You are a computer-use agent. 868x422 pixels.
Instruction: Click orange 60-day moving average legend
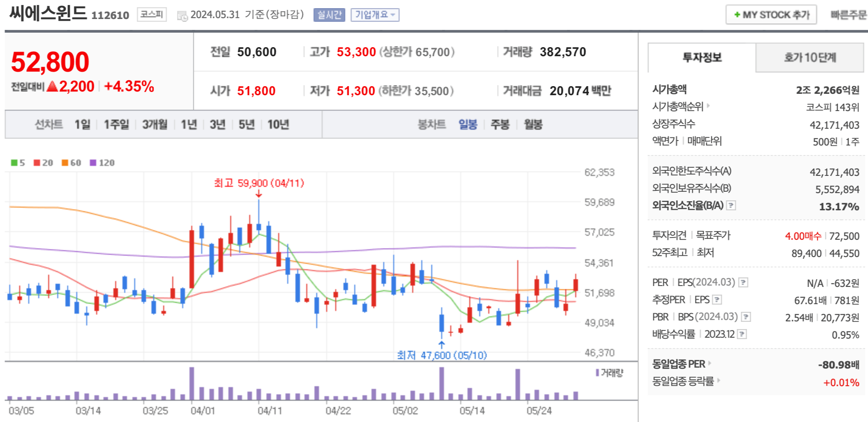pos(72,163)
